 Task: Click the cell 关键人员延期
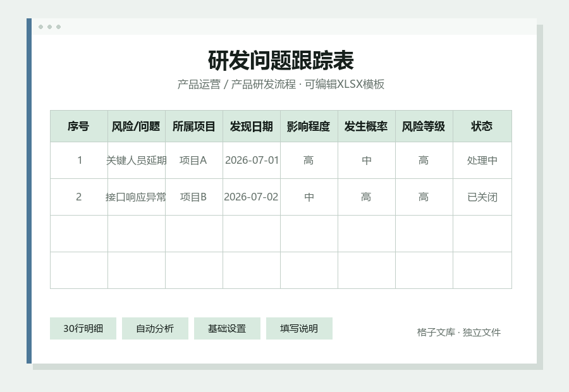click(137, 161)
